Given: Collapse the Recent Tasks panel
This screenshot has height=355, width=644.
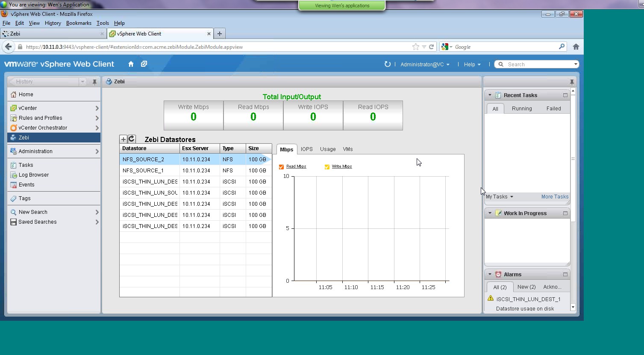Looking at the screenshot, I should [490, 95].
